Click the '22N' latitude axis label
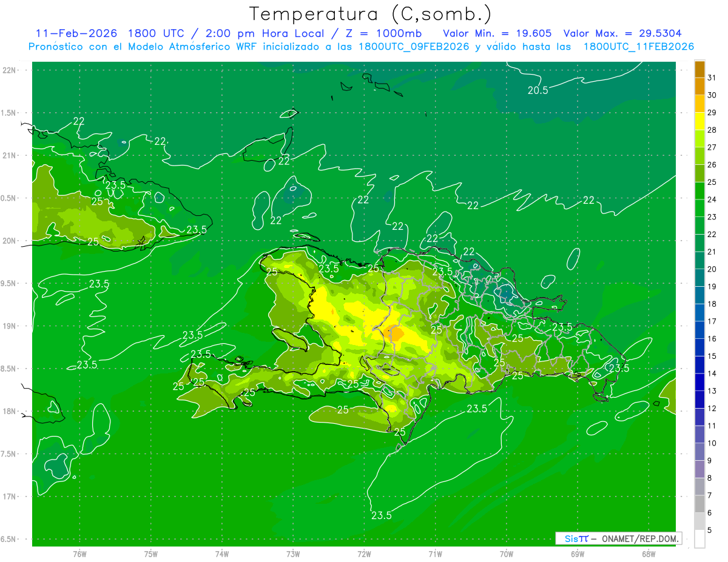The width and height of the screenshot is (728, 562). (10, 70)
